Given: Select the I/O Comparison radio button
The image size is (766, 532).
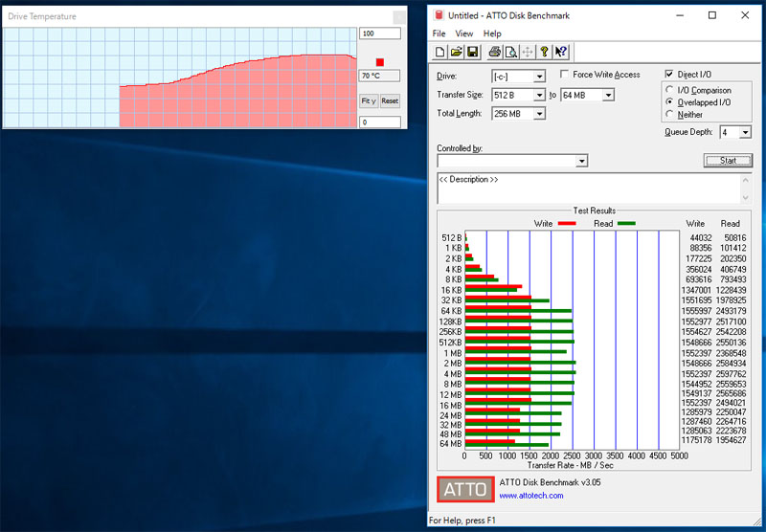Looking at the screenshot, I should click(x=669, y=90).
